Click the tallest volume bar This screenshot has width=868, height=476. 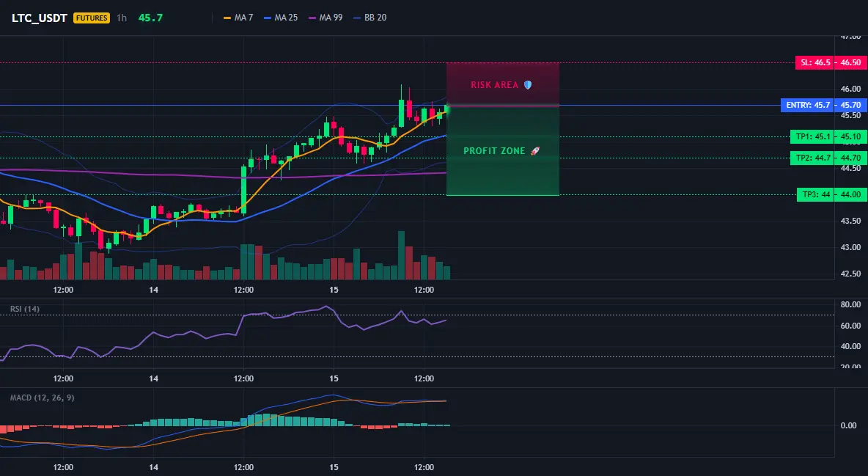point(401,255)
